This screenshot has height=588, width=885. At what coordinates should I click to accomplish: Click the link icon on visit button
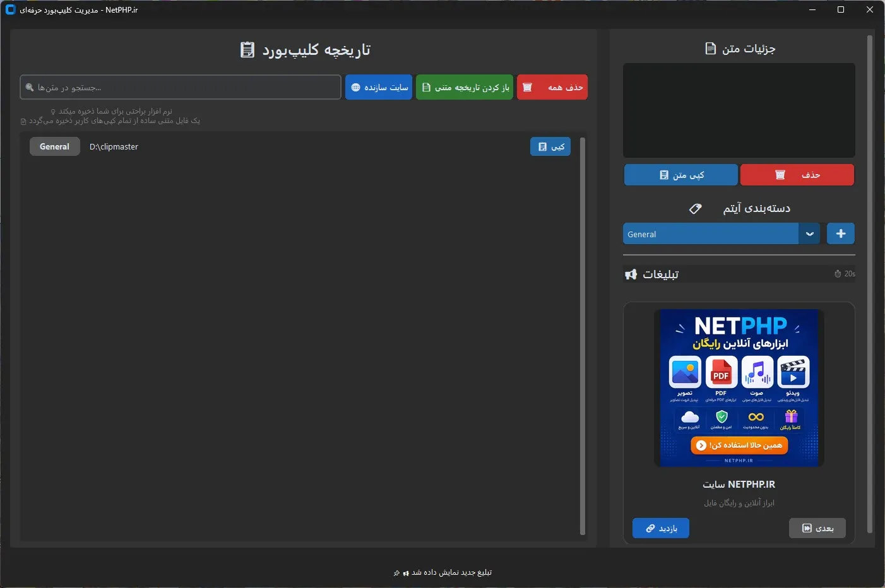pos(650,528)
